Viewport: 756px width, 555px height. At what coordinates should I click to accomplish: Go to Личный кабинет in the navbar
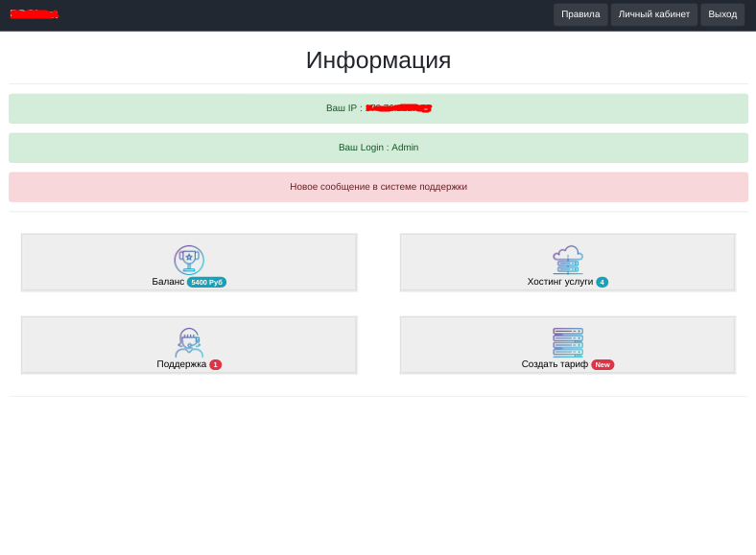pyautogui.click(x=654, y=14)
